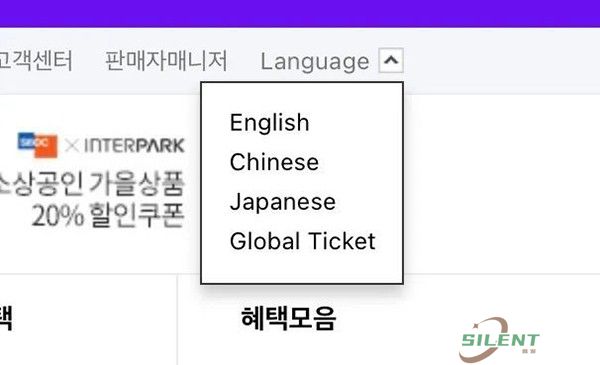This screenshot has height=365, width=600.
Task: Open the Global Ticket option
Action: pyautogui.click(x=302, y=241)
